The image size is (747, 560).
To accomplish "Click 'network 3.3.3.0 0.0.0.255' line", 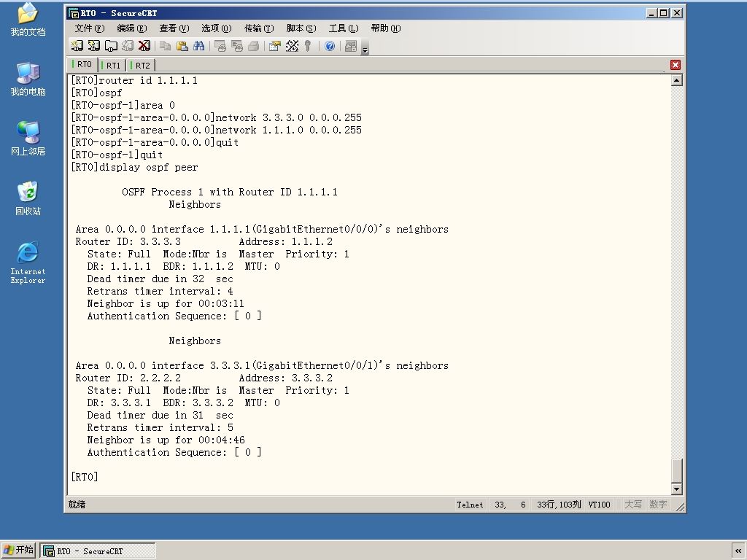I will pos(288,117).
